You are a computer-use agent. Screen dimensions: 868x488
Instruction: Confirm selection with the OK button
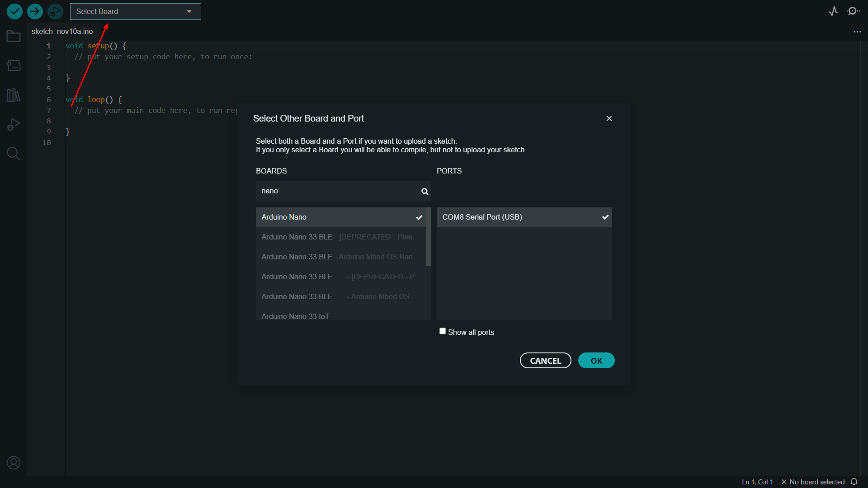(x=596, y=360)
